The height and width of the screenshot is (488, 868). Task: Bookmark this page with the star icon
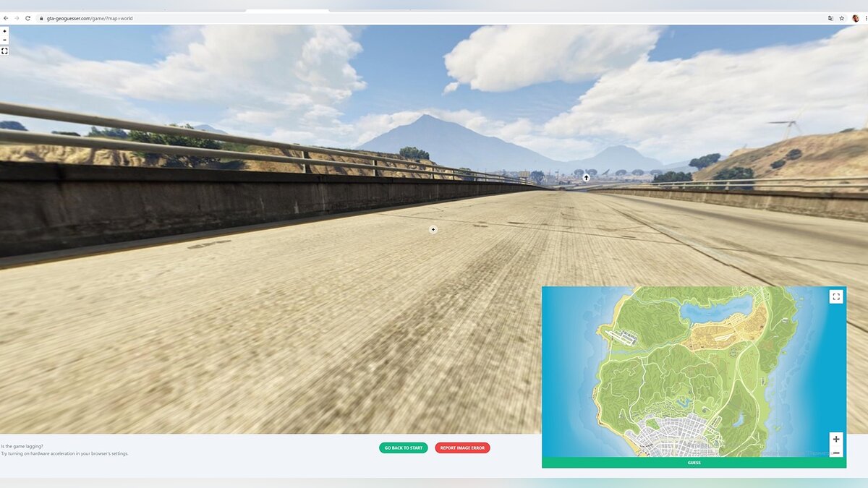pos(842,18)
